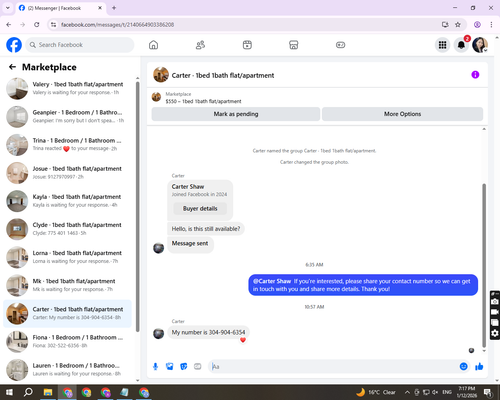Go back using the Marketplace arrow

click(12, 67)
